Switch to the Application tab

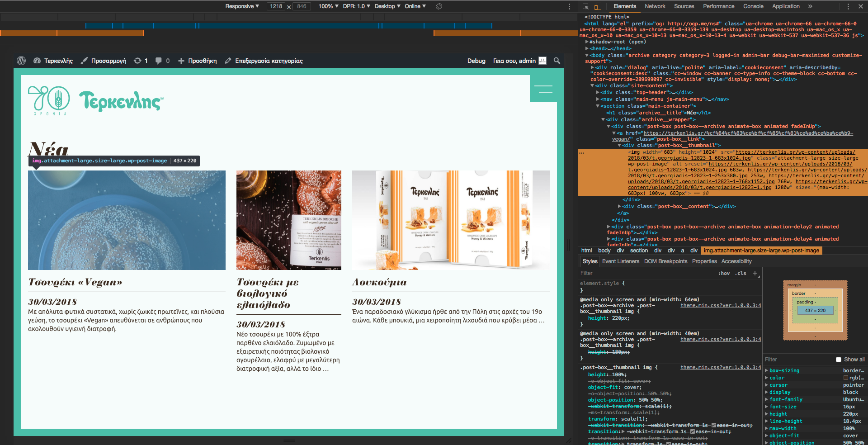coord(786,6)
